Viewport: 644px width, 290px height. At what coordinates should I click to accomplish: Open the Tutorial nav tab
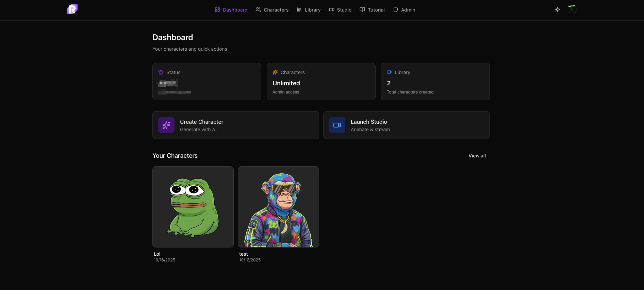372,10
